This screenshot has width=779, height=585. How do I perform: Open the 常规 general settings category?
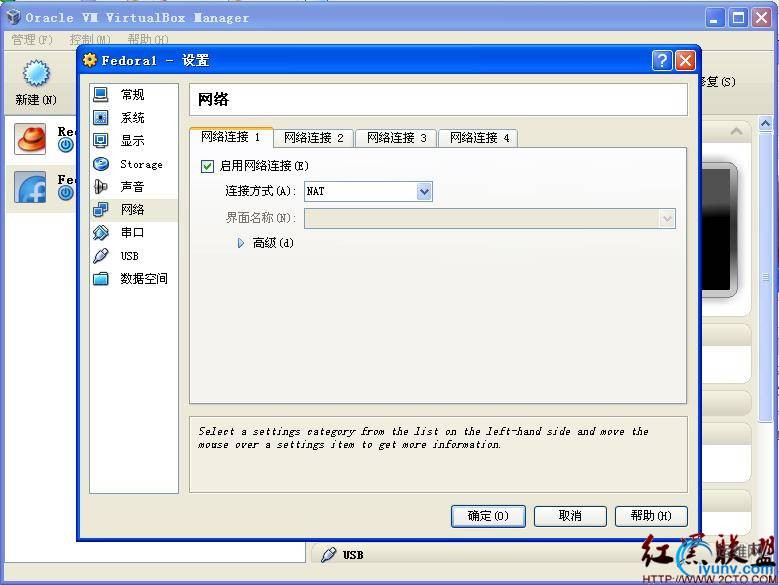(133, 94)
